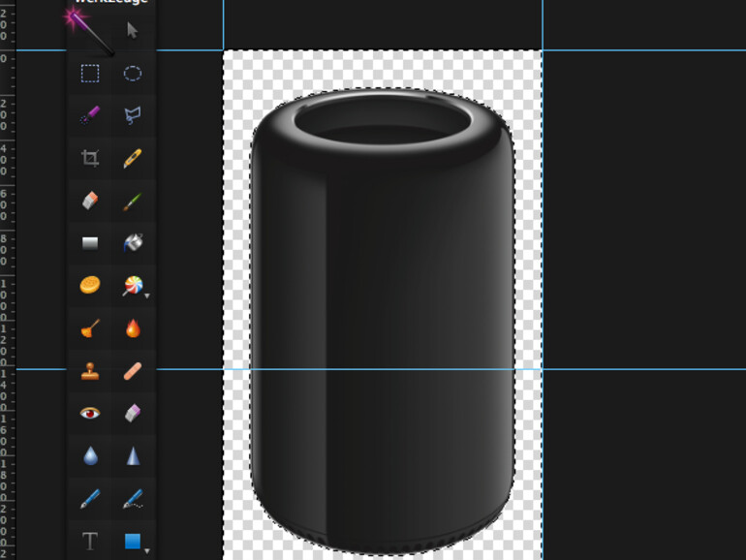746x560 pixels.
Task: Activate the Sponge tool
Action: (x=90, y=285)
